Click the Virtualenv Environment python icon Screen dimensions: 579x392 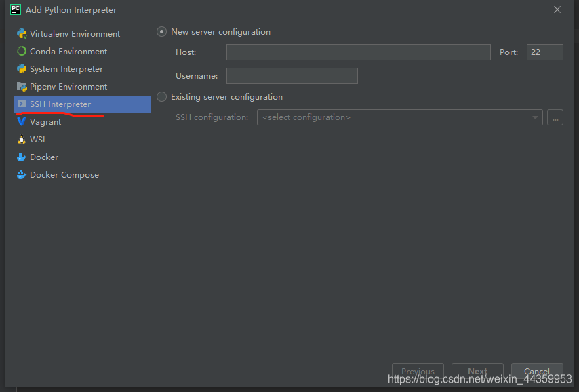pyautogui.click(x=22, y=34)
